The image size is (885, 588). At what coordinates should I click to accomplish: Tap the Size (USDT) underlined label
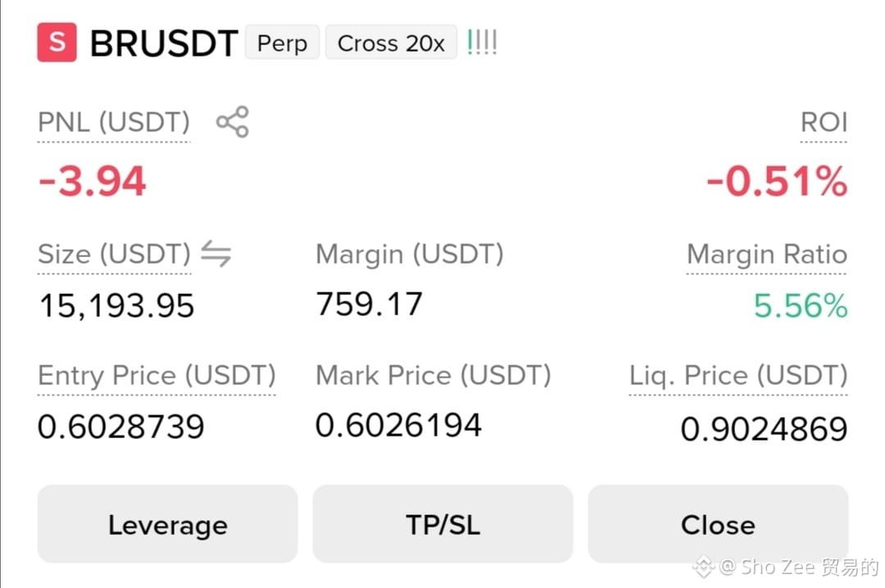[114, 254]
